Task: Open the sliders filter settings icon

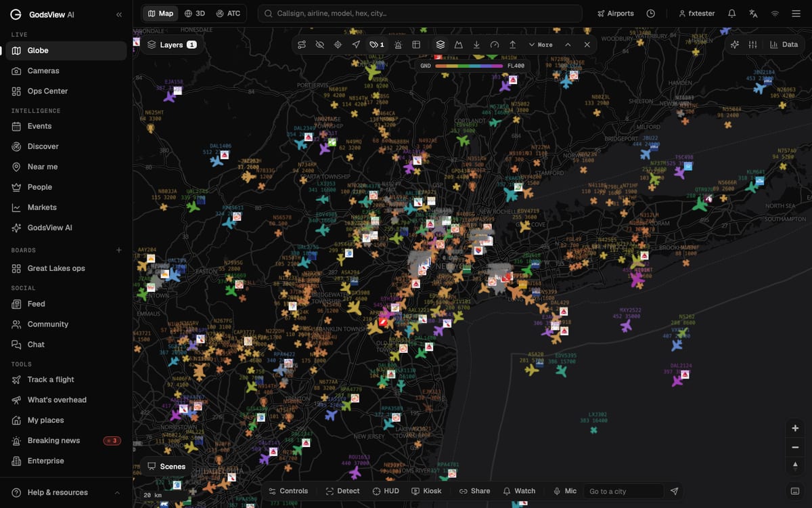Action: tap(752, 45)
